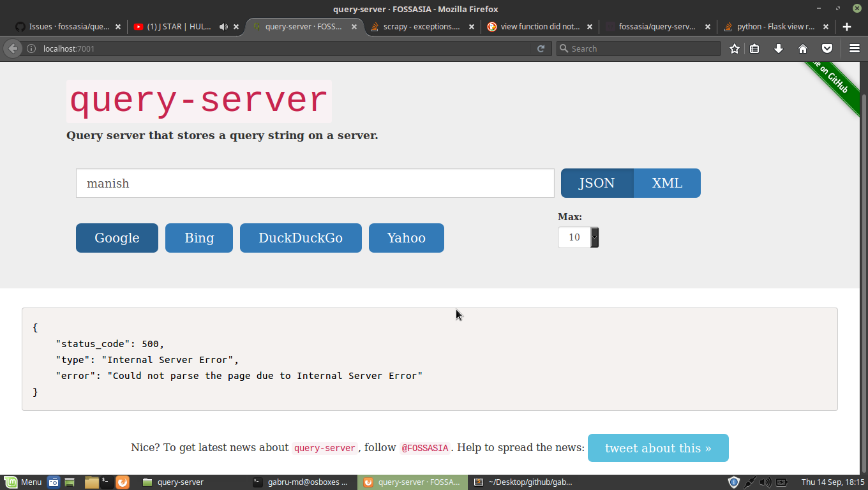Open the file manager folder launcher in panel
The height and width of the screenshot is (490, 868).
[91, 482]
